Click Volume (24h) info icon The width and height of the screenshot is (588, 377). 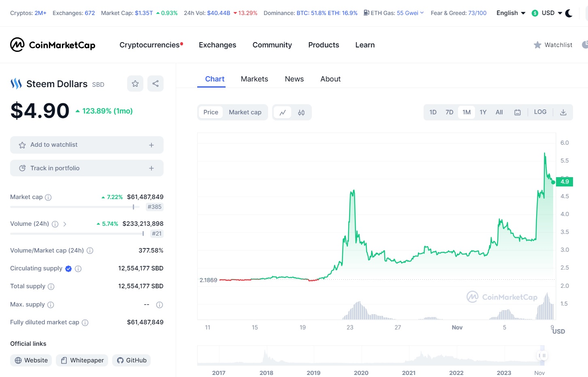click(55, 224)
